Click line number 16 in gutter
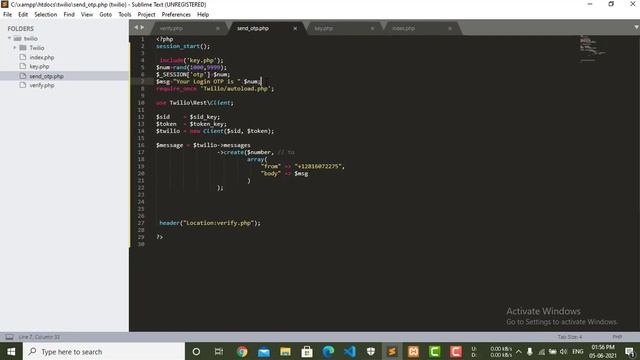The image size is (640, 360). coord(141,145)
